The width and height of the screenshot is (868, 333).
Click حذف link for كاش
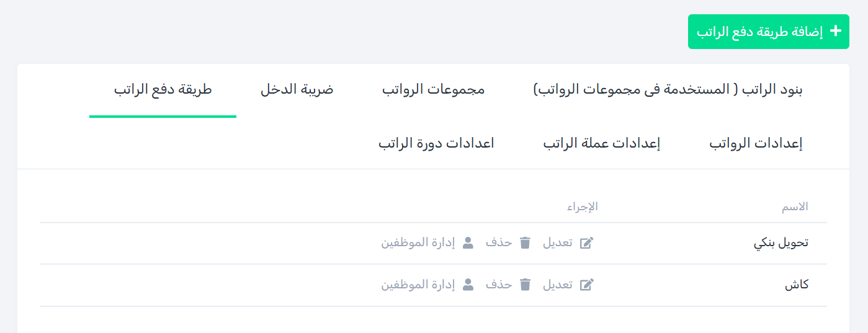499,285
